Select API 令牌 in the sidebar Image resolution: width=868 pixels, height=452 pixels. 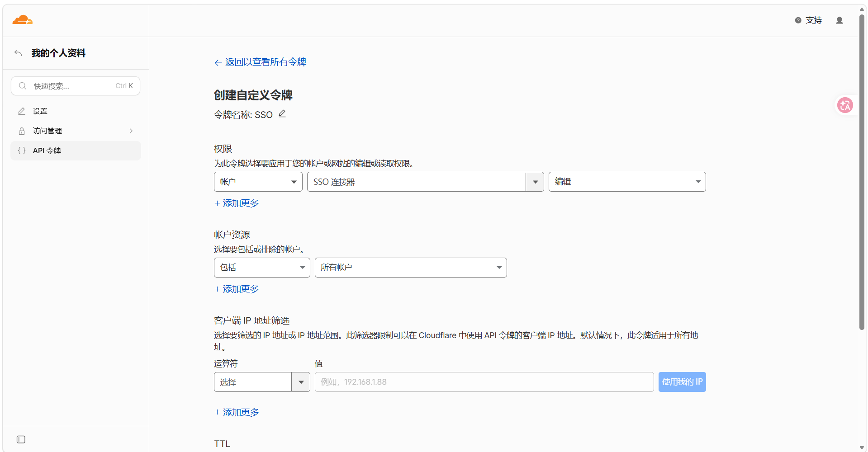[x=76, y=151]
